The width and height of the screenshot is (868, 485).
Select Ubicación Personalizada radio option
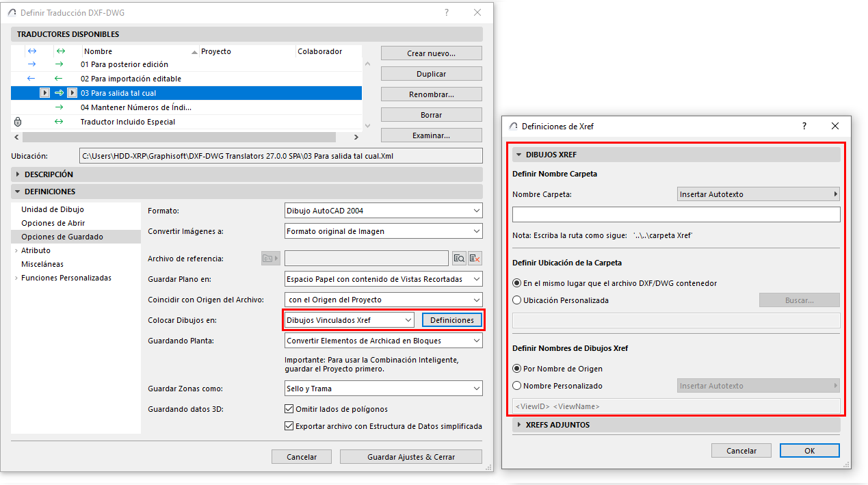tap(517, 300)
